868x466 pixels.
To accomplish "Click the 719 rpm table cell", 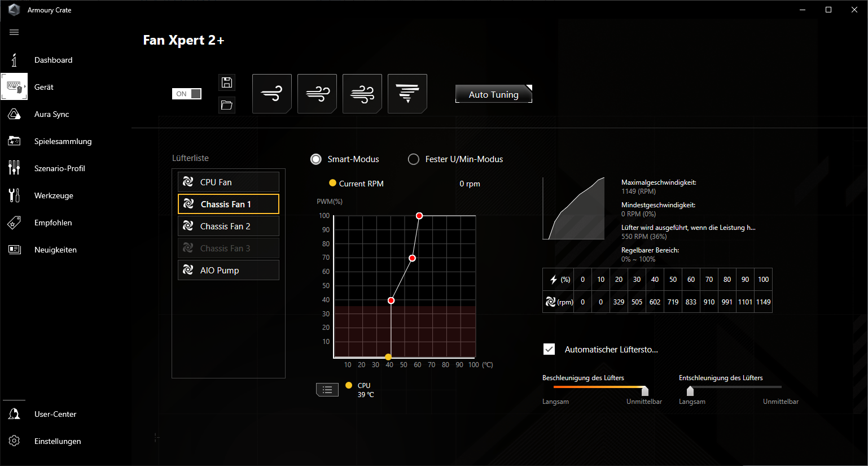I will click(673, 302).
